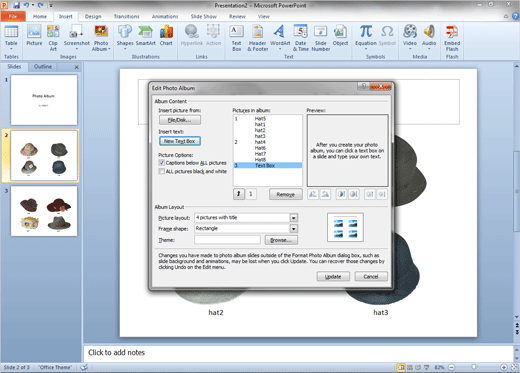
Task: Switch to the Design tab
Action: 93,16
